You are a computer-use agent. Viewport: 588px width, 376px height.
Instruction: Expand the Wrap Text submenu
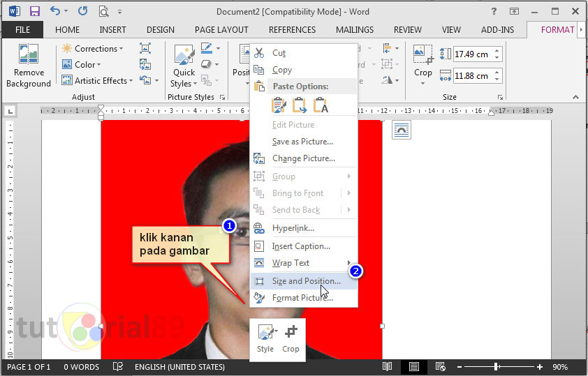(x=304, y=263)
